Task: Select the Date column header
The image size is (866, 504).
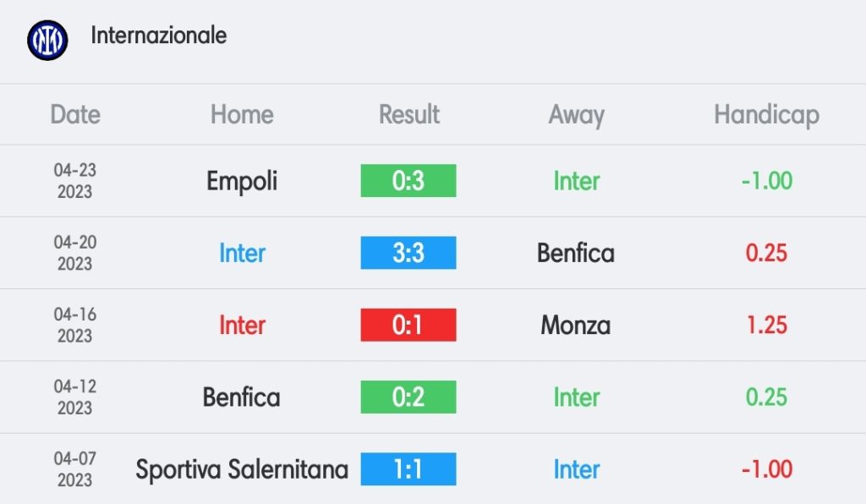Action: 75,115
